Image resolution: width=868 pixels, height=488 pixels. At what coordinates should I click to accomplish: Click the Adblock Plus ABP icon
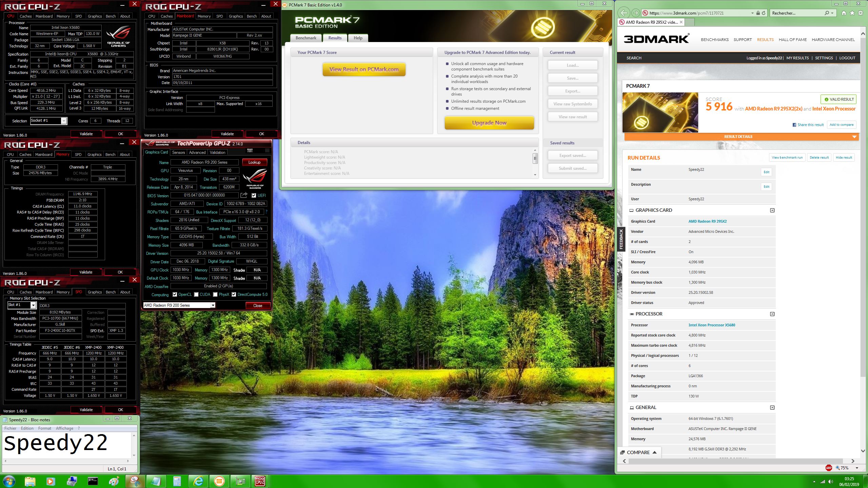pyautogui.click(x=829, y=468)
